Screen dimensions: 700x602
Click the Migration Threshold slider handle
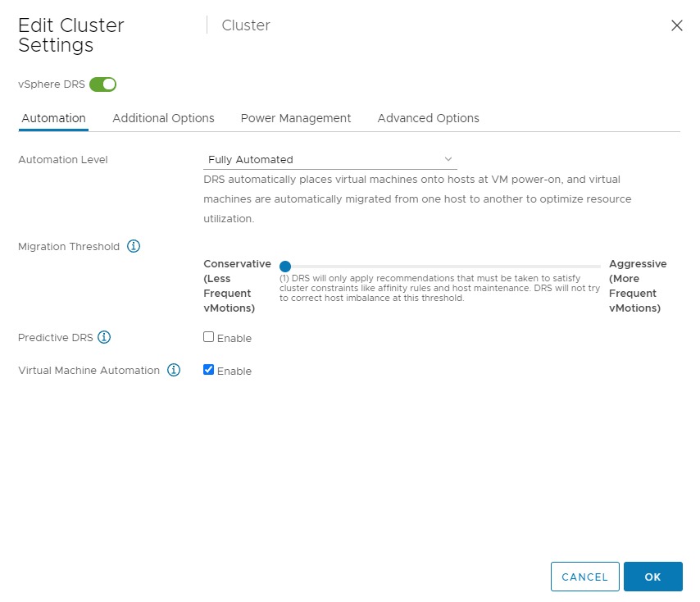tap(285, 266)
